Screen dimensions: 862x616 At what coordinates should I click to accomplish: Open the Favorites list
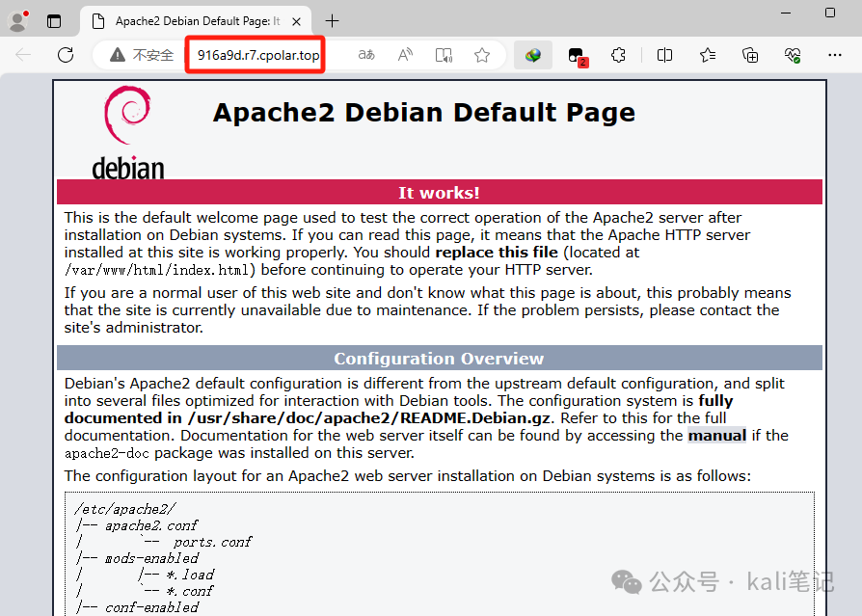pos(708,55)
